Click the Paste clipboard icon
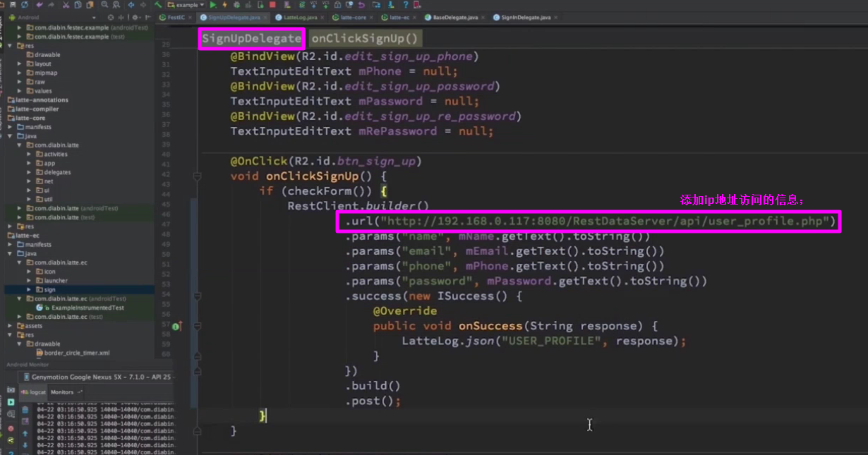The image size is (868, 455). [x=90, y=5]
